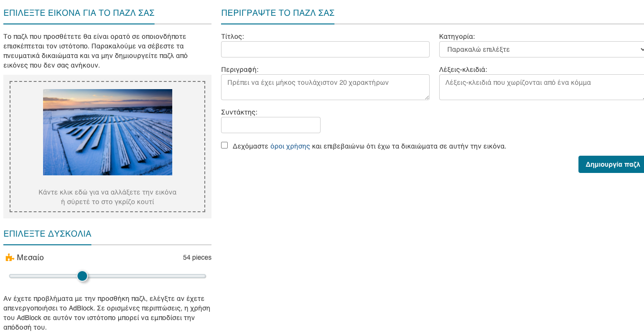This screenshot has width=644, height=332.
Task: Adjust the difficulty slider handle
Action: tap(82, 276)
